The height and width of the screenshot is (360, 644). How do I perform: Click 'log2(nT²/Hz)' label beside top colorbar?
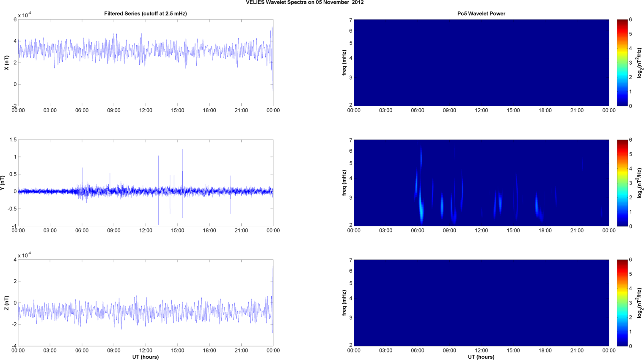click(x=640, y=63)
